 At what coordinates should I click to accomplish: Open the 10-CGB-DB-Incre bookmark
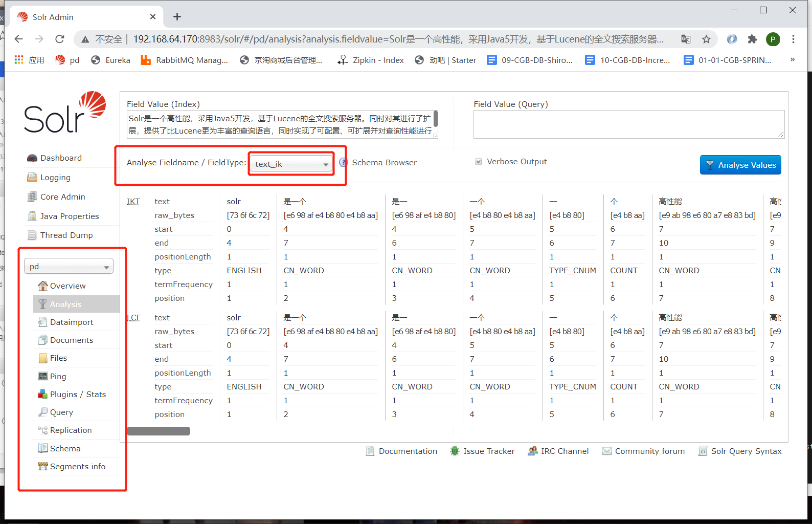(x=628, y=60)
